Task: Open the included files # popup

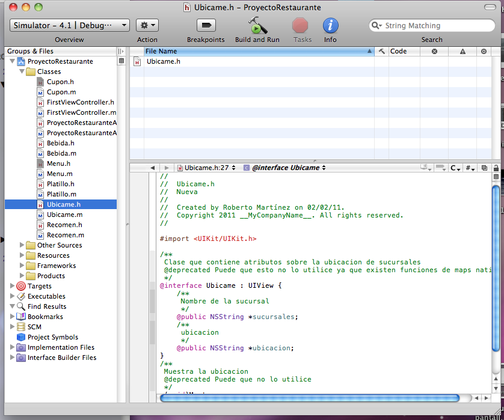Action: 470,168
